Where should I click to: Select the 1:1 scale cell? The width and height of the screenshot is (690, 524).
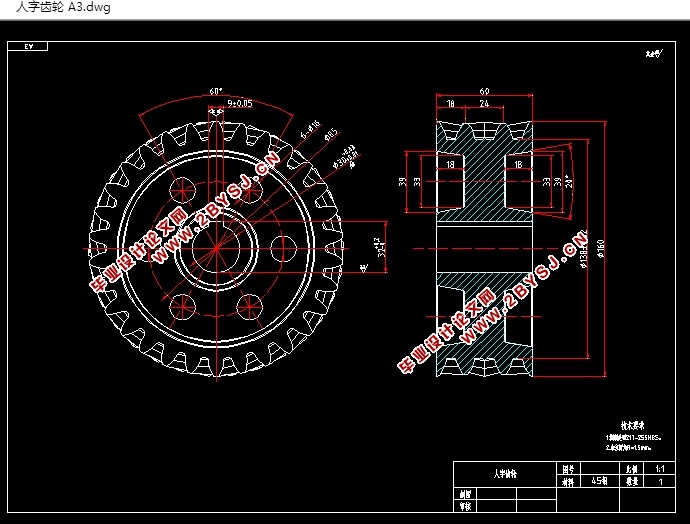click(660, 469)
